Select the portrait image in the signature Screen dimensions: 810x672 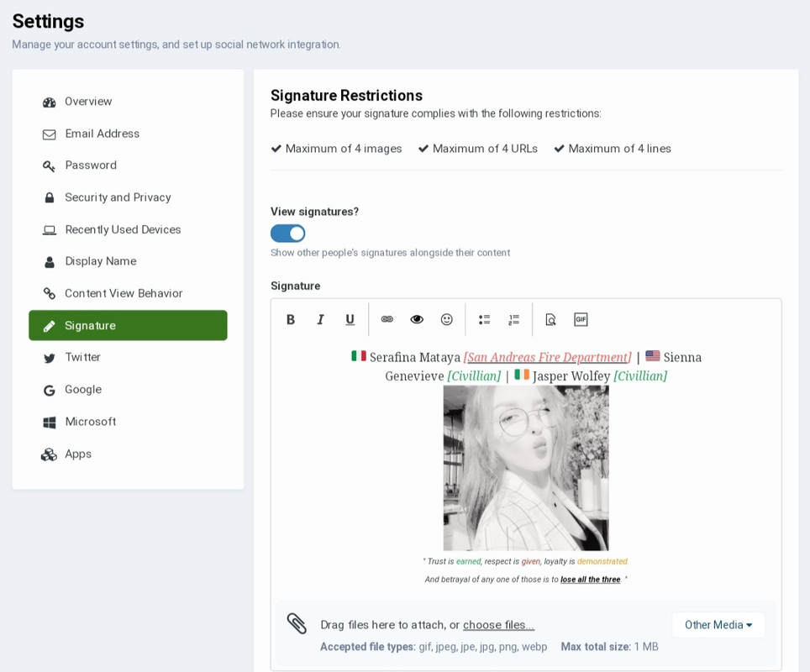(x=526, y=468)
